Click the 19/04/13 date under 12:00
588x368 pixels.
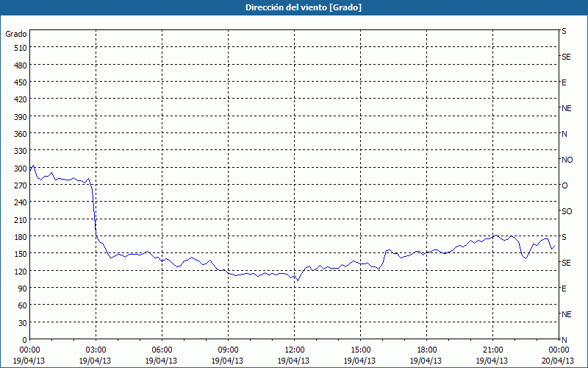tap(293, 361)
